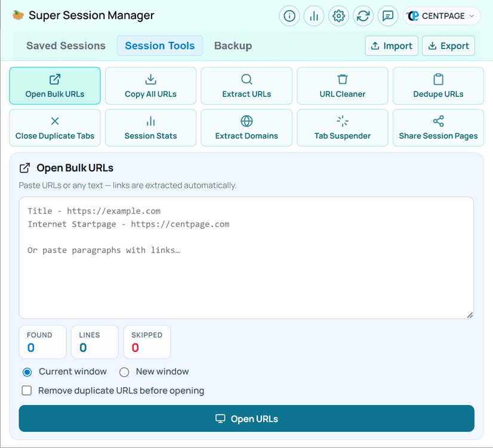The image size is (493, 448).
Task: Open the feedback message icon
Action: click(x=388, y=16)
